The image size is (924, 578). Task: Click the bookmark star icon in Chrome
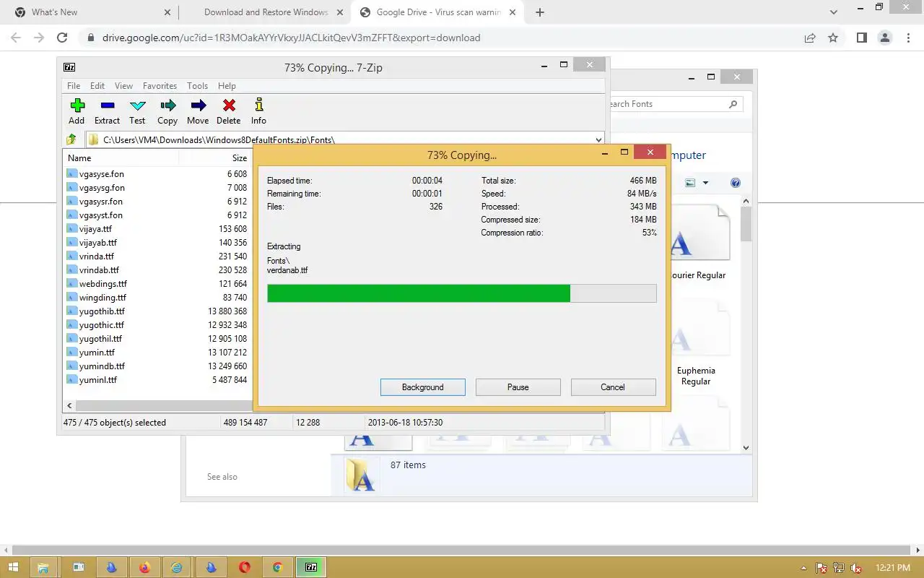[x=833, y=38]
